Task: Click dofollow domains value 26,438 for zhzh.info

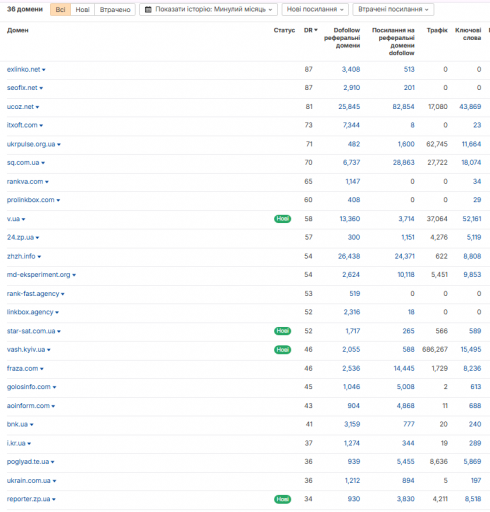Action: pos(349,256)
